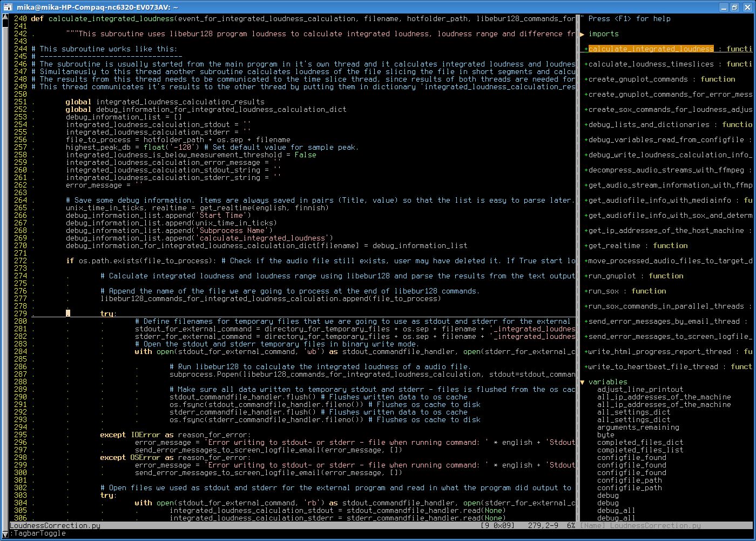Jump to write_html_progress_report_thread tag
Image resolution: width=756 pixels, height=541 pixels.
660,352
